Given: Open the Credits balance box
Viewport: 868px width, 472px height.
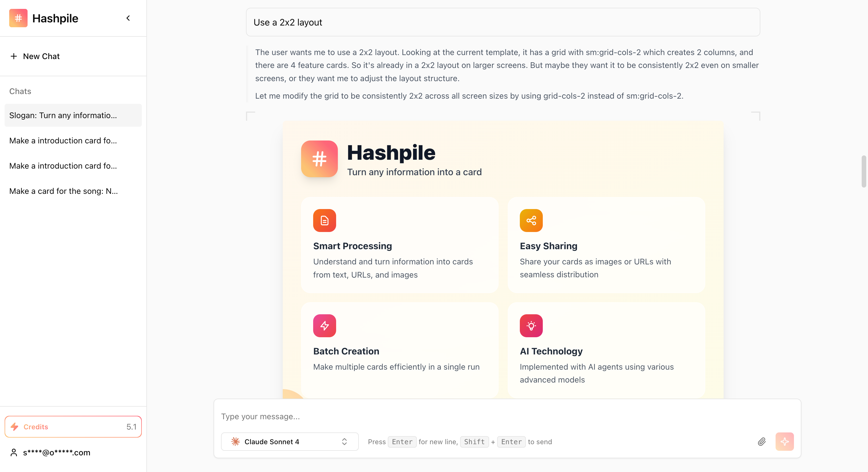Looking at the screenshot, I should tap(73, 427).
